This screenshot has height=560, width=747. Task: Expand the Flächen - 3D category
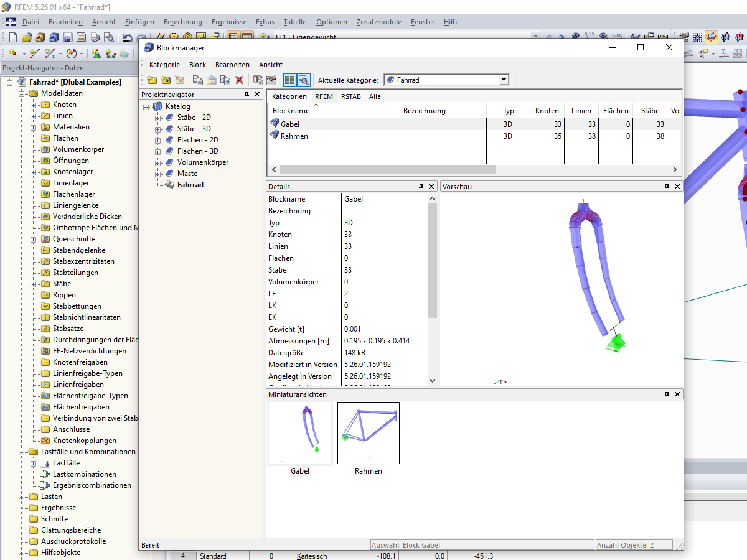point(158,151)
